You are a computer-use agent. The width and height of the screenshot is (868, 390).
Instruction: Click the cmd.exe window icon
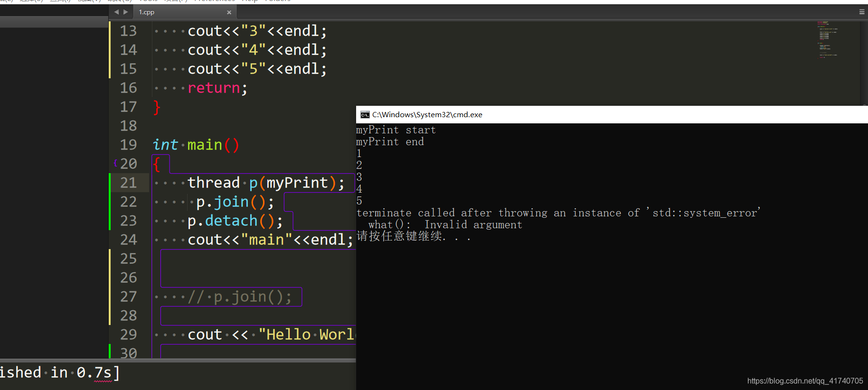point(365,115)
